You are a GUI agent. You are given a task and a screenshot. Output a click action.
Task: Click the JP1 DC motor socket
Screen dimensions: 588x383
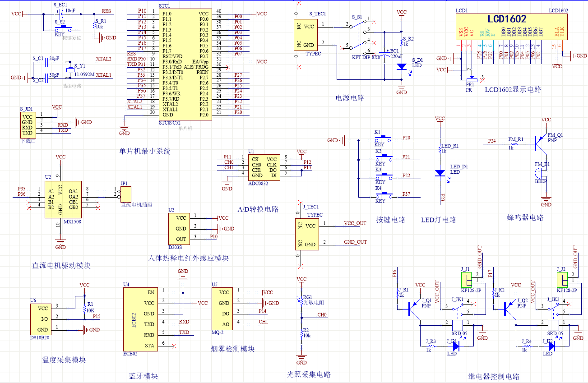tap(125, 194)
